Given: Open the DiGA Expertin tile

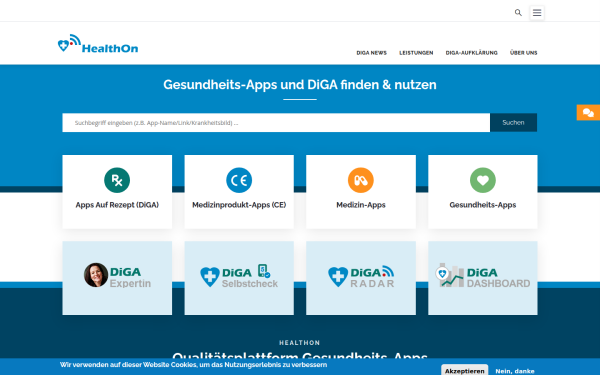Looking at the screenshot, I should [x=117, y=278].
